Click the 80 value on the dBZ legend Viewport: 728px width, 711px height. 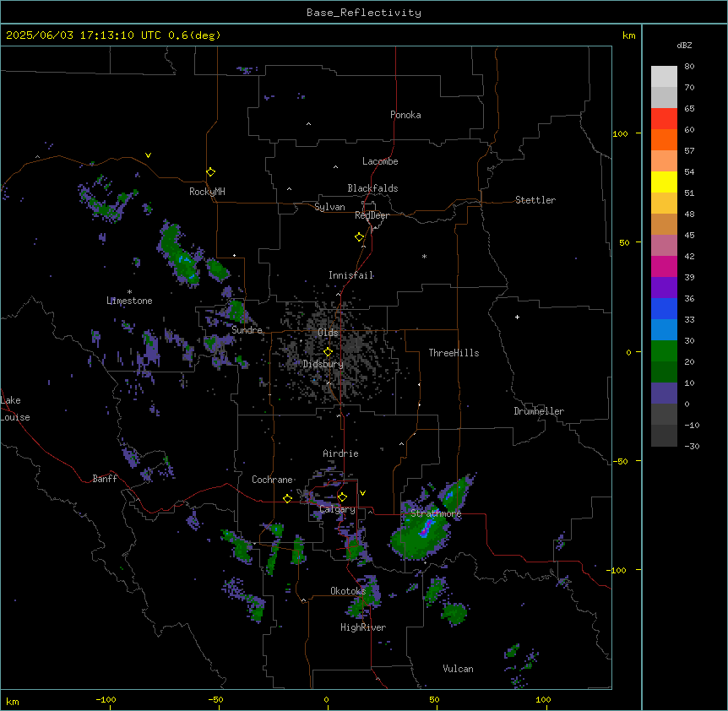click(689, 67)
